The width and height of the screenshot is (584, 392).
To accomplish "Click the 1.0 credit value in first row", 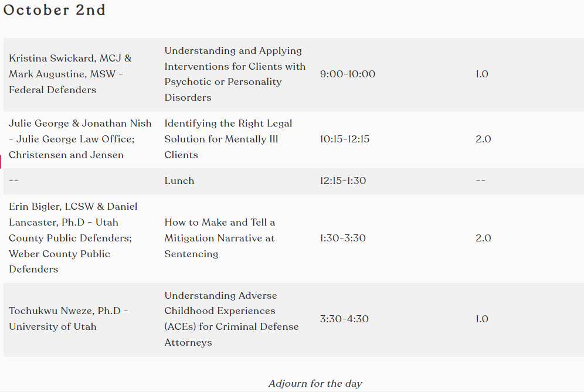I will click(481, 74).
